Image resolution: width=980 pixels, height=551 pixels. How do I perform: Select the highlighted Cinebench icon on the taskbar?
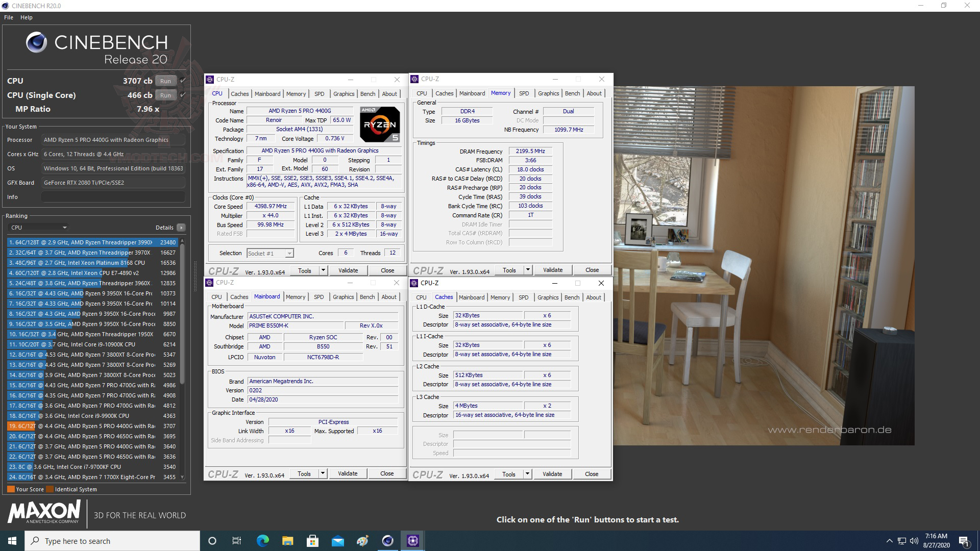[x=412, y=540]
